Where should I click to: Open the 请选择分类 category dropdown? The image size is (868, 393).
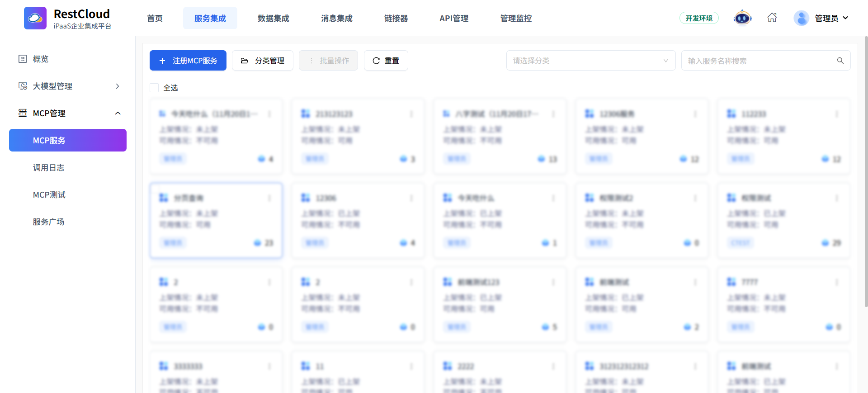[x=591, y=61]
